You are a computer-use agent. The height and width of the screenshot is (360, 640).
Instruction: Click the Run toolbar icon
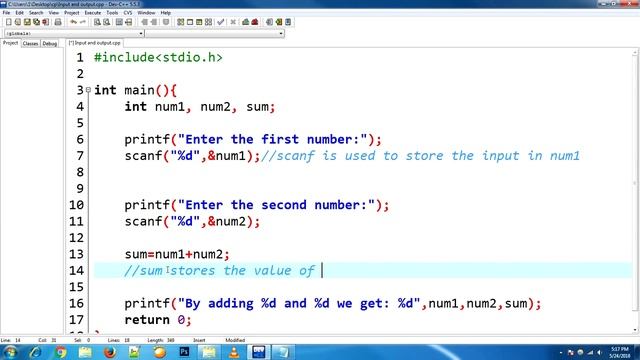point(190,22)
